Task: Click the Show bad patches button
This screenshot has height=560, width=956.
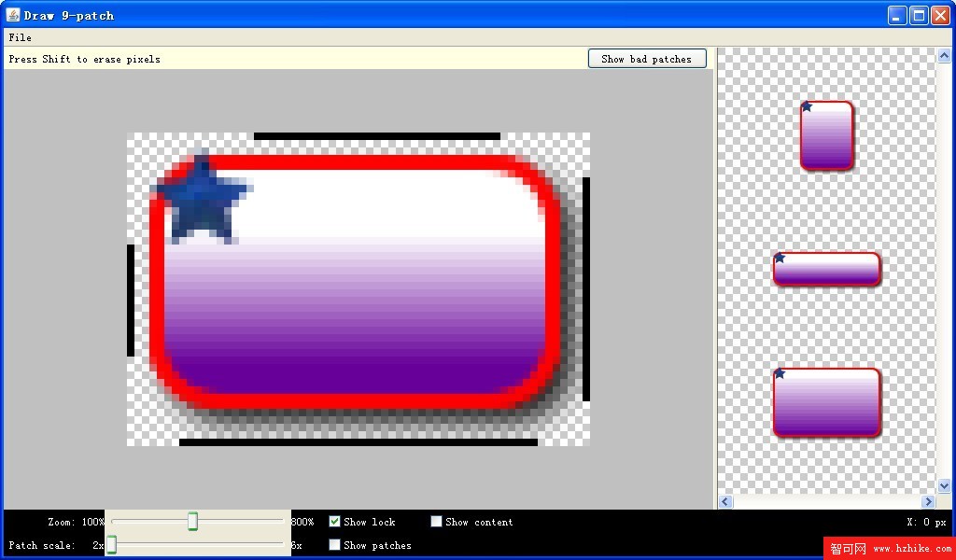Action: click(647, 59)
